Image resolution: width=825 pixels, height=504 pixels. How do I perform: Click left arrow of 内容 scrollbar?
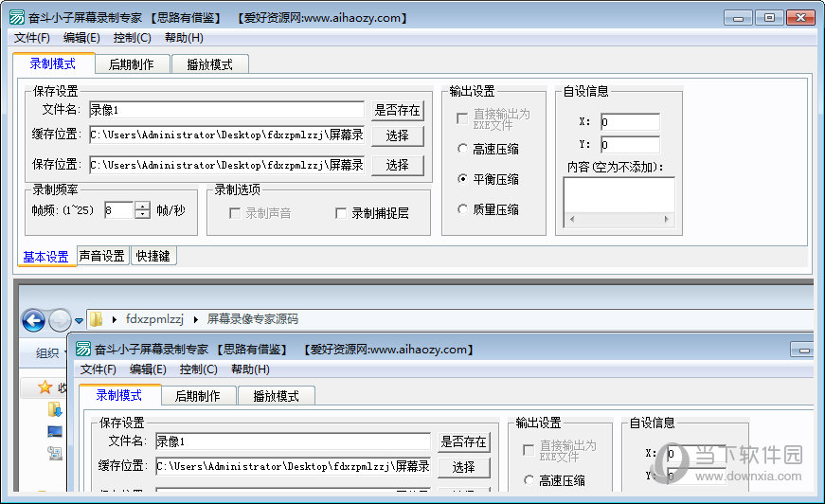pyautogui.click(x=572, y=220)
